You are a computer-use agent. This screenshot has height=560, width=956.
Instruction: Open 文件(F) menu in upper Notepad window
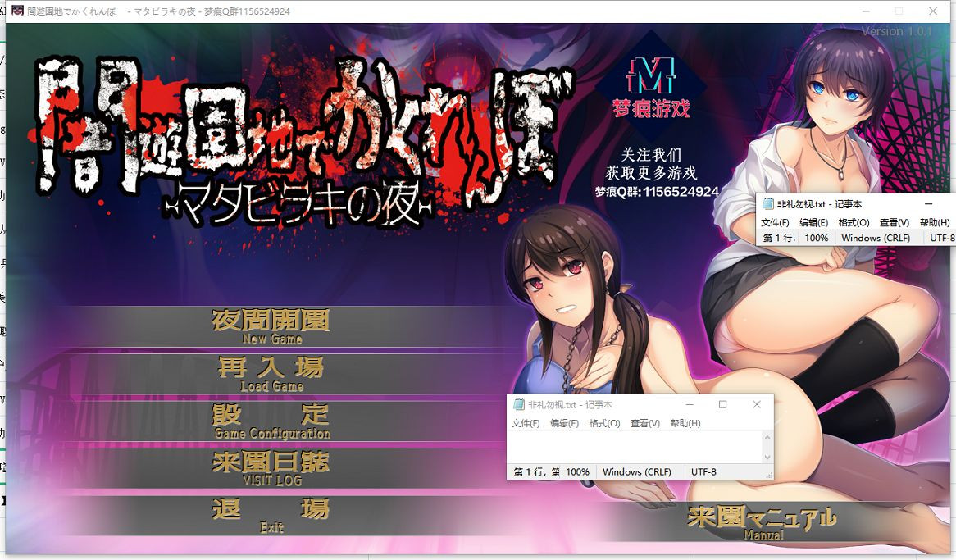[x=775, y=223]
